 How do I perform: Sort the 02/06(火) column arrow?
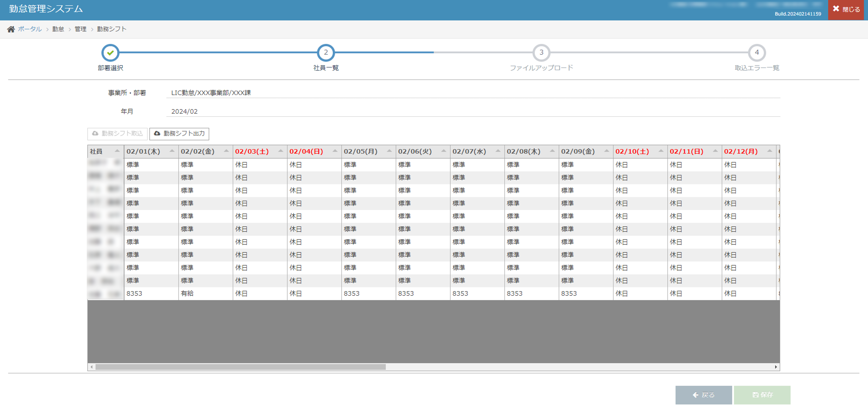[x=443, y=151]
